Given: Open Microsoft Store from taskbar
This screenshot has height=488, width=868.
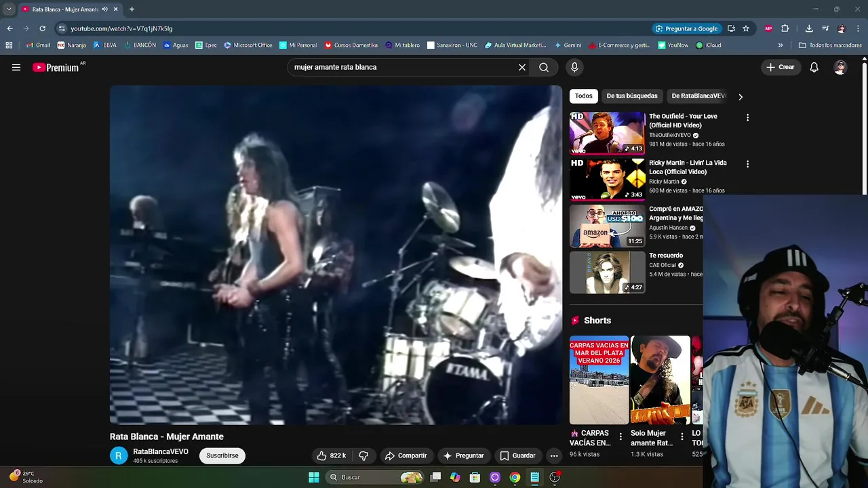Looking at the screenshot, I should tap(475, 477).
